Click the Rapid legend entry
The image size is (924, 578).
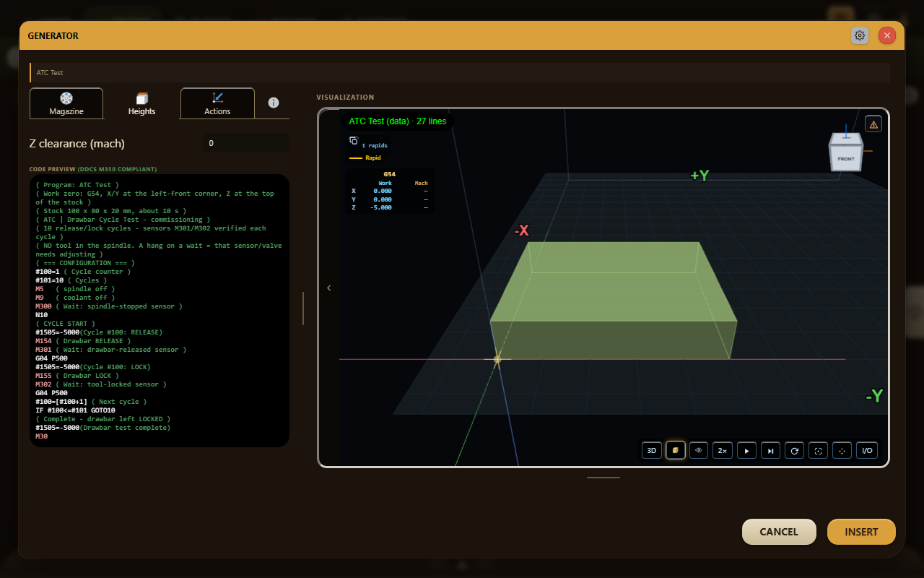point(365,158)
